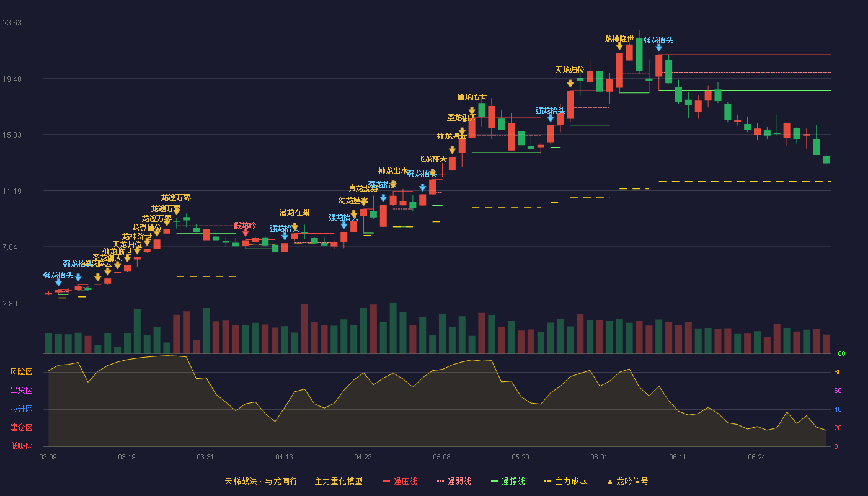
Task: Toggle the 主力成本 legend entry
Action: tap(565, 482)
